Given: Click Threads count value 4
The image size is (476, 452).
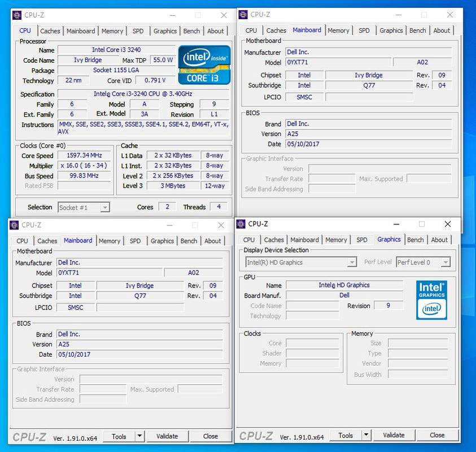Looking at the screenshot, I should (219, 207).
